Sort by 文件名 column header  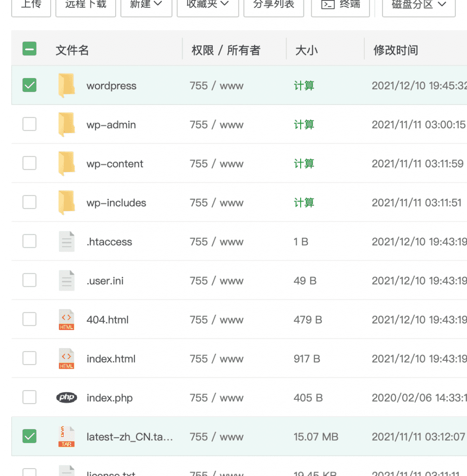(72, 50)
